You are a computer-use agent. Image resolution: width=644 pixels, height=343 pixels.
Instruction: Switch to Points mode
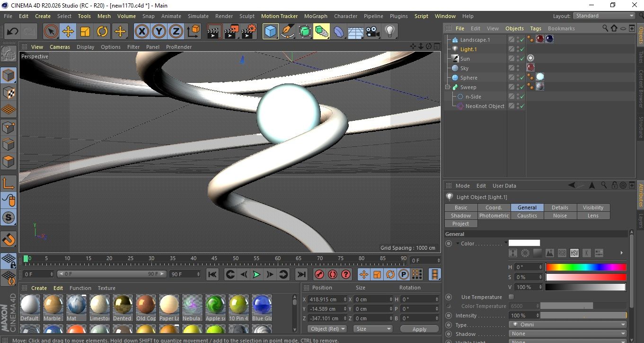[x=9, y=127]
